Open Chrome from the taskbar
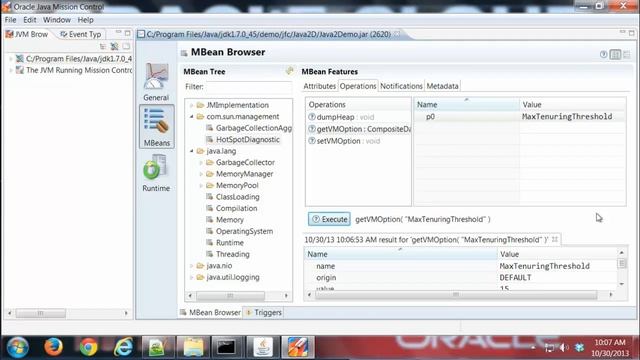This screenshot has height=360, width=640. [x=88, y=347]
